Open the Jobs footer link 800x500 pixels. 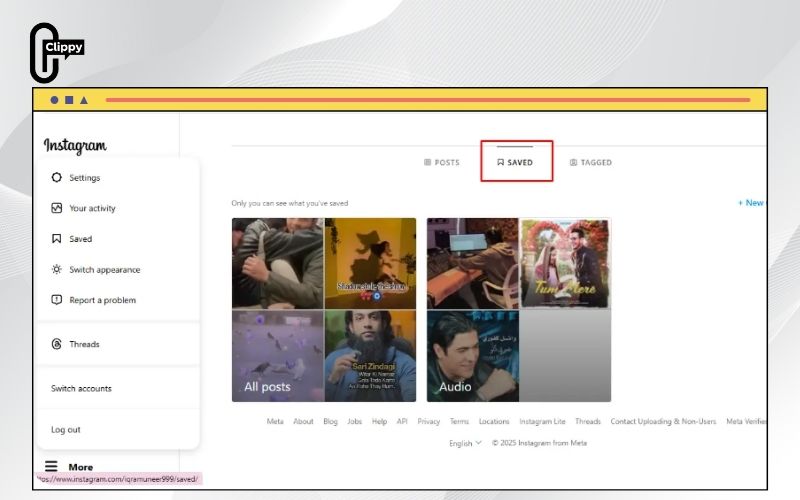pyautogui.click(x=355, y=421)
